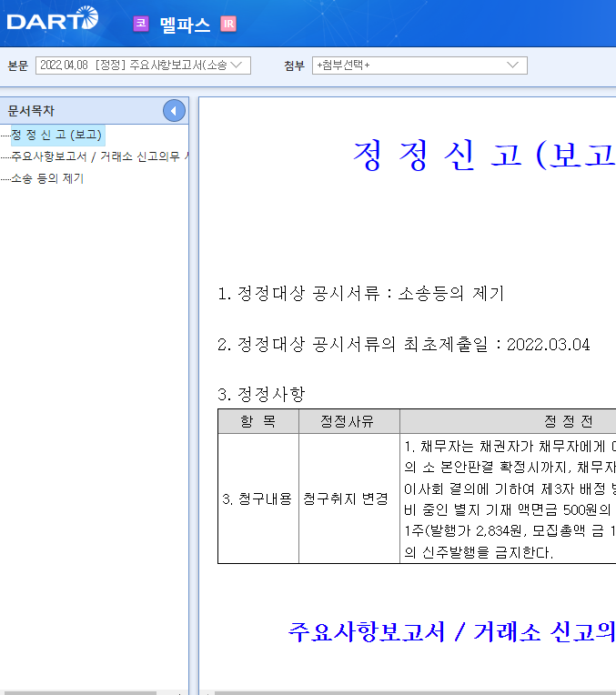616x695 pixels.
Task: Select 주요사항보고서 / 거래소 신고의무 tree item
Action: (100, 156)
